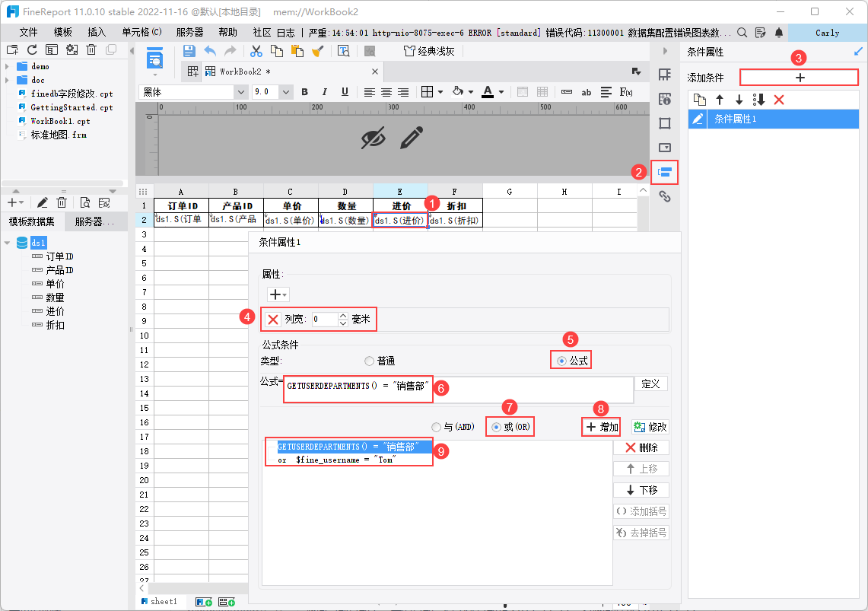This screenshot has height=611, width=868.
Task: Expand the doc folder
Action: 7,80
